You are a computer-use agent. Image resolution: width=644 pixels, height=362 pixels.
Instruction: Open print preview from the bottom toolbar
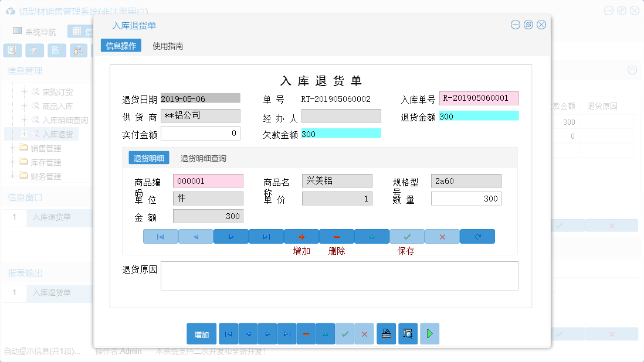pyautogui.click(x=408, y=333)
